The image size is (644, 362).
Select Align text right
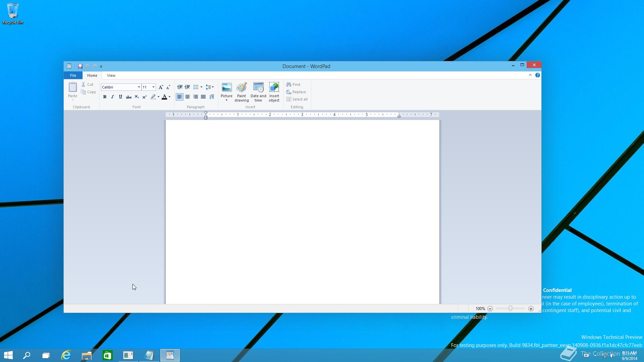point(196,97)
